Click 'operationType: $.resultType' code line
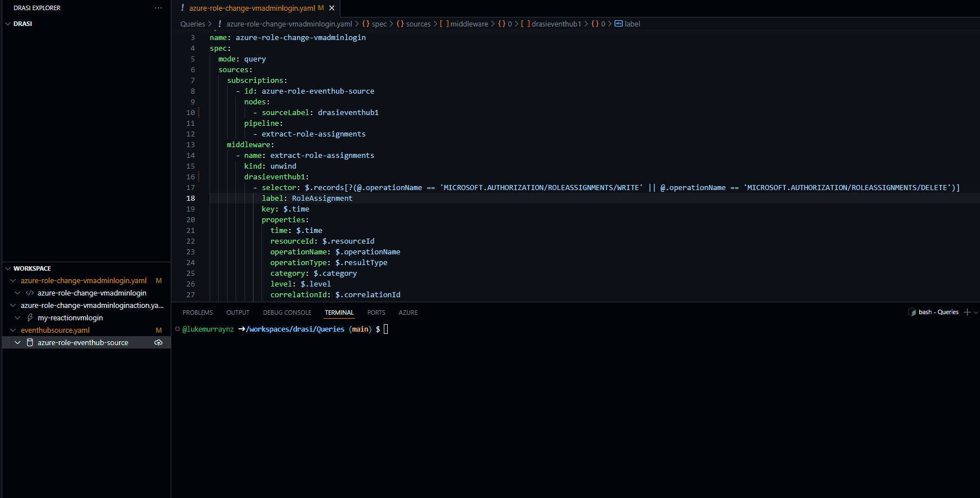980x498 pixels. tap(329, 262)
